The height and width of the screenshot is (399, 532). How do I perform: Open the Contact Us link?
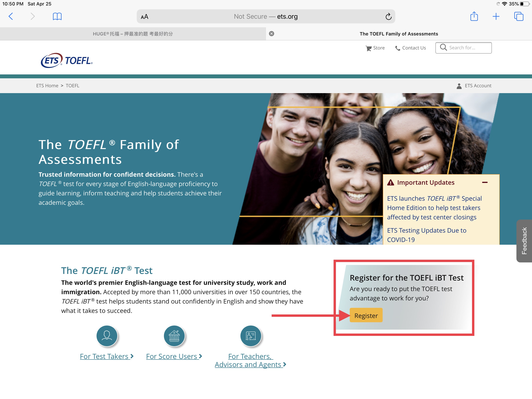[414, 48]
